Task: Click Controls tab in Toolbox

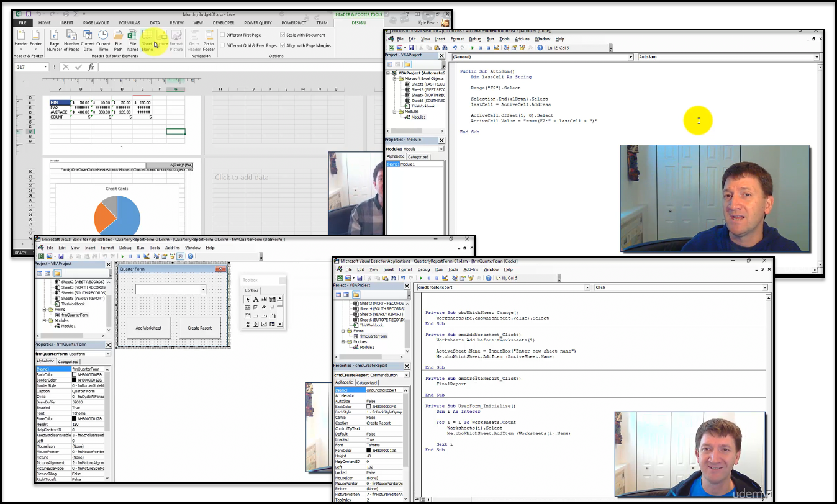Action: (x=252, y=290)
